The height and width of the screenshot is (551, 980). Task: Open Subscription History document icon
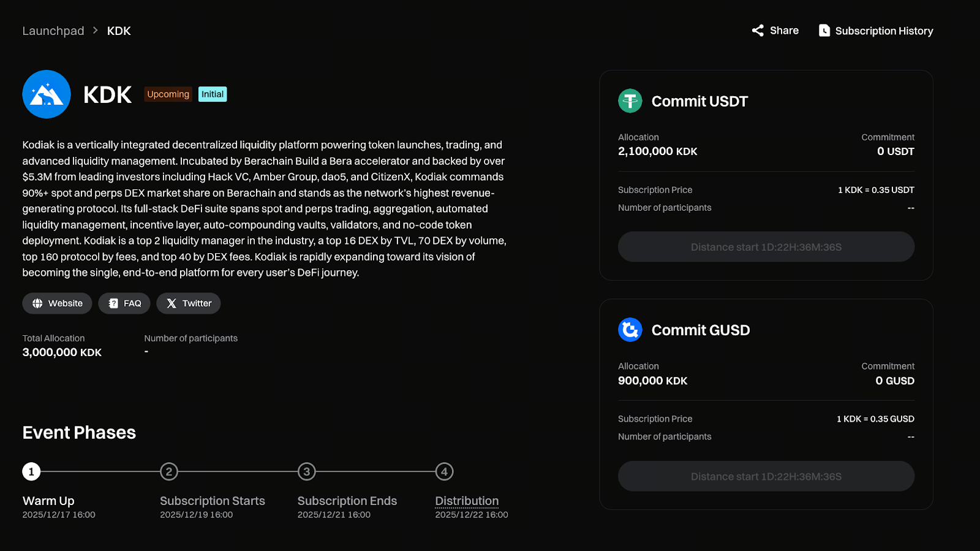824,31
